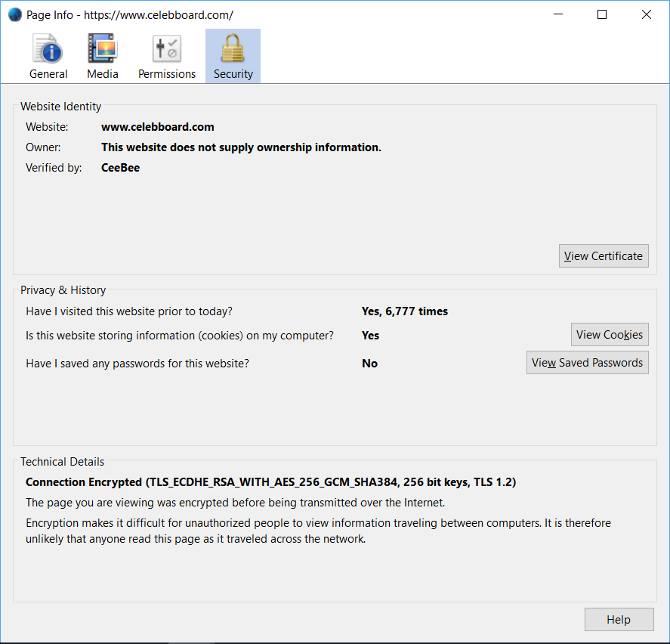The width and height of the screenshot is (670, 644).
Task: Click the Website Identity group heading
Action: click(x=60, y=107)
